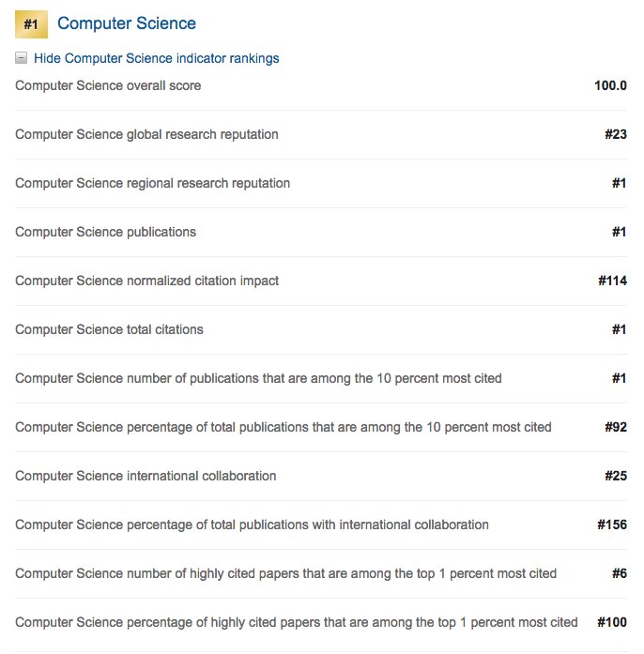
Task: Open the Computer Science subject heading link
Action: tap(127, 23)
